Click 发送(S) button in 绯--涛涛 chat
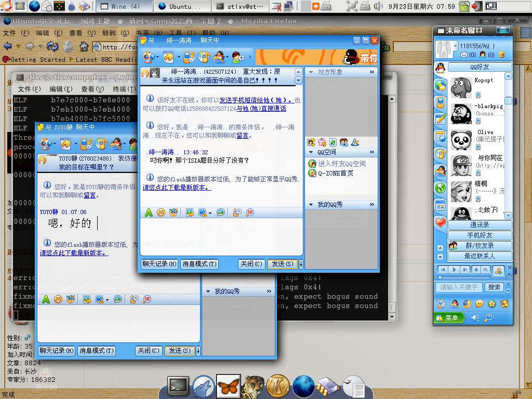The image size is (532, 399). 283,263
